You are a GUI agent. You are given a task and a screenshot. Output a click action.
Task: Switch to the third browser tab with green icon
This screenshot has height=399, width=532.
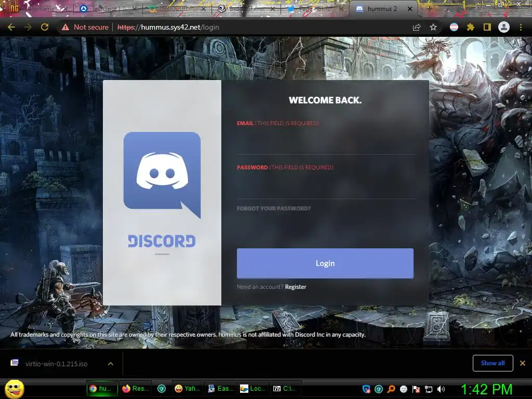pos(177,9)
